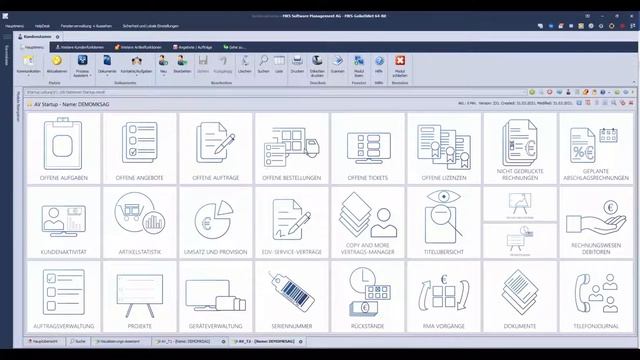The image size is (640, 360).
Task: Open the Auftragsverwaltung tile
Action: click(x=63, y=297)
